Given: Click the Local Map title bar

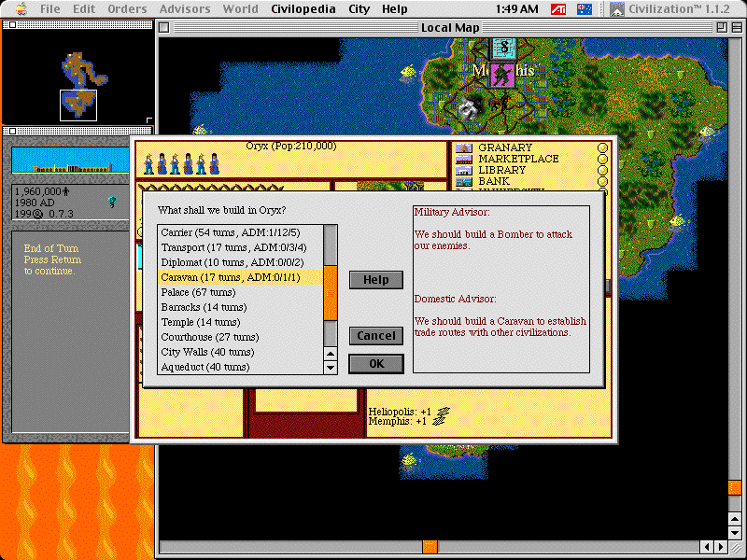Looking at the screenshot, I should [x=450, y=28].
